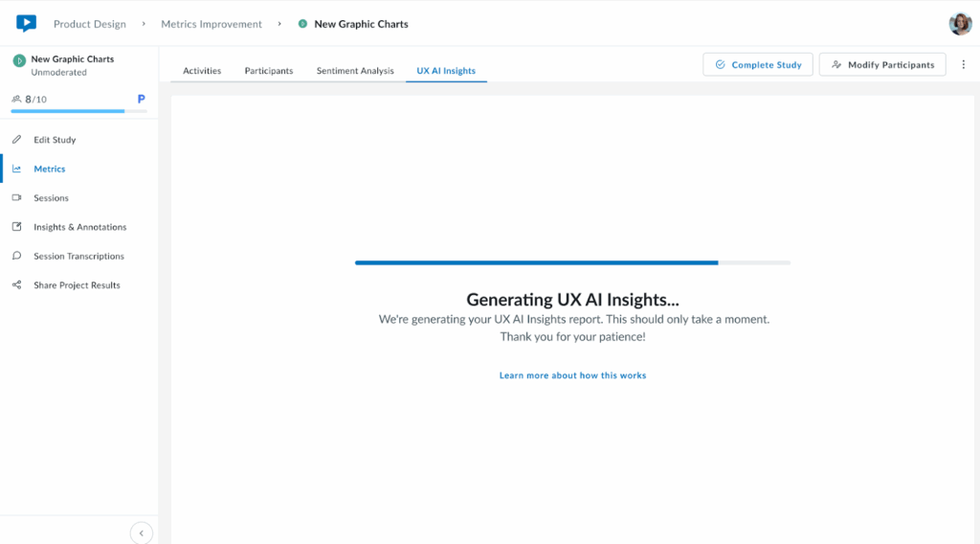Click the speech bubble icon for Session Transcriptions
This screenshot has width=980, height=544.
tap(17, 256)
